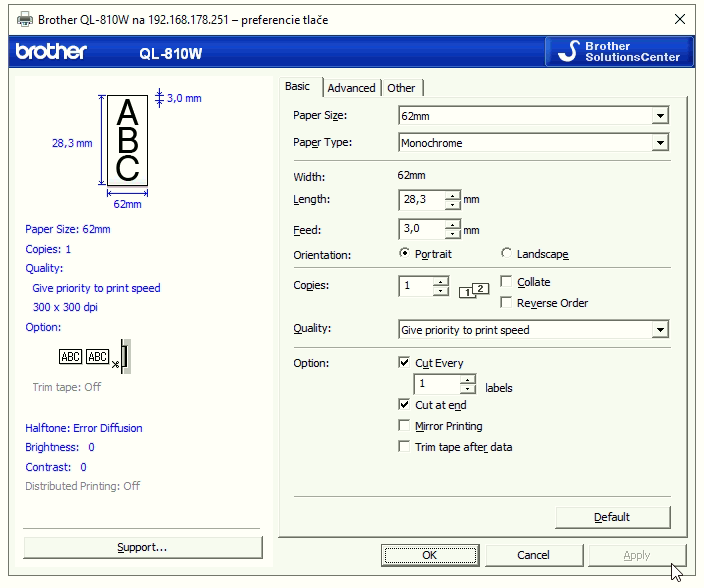Click the 'Distributed Printing: Off' text
The image size is (704, 588).
pyautogui.click(x=83, y=486)
